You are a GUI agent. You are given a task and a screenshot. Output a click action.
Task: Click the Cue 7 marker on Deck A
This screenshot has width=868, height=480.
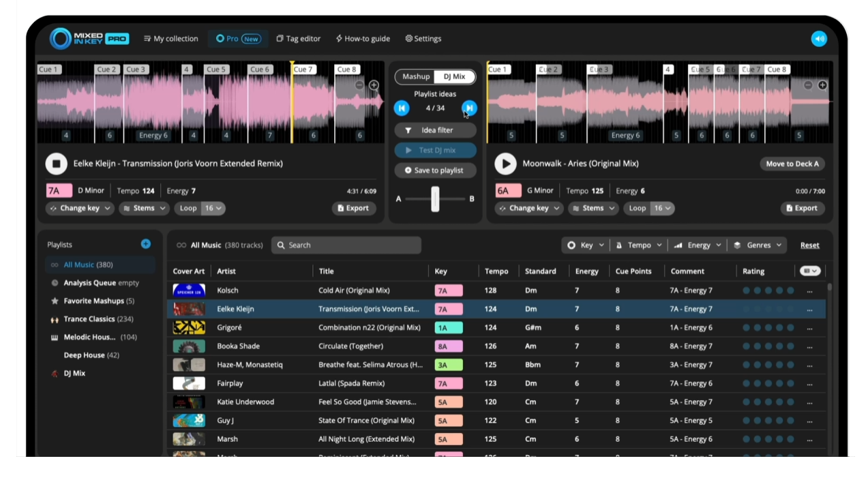pyautogui.click(x=303, y=70)
